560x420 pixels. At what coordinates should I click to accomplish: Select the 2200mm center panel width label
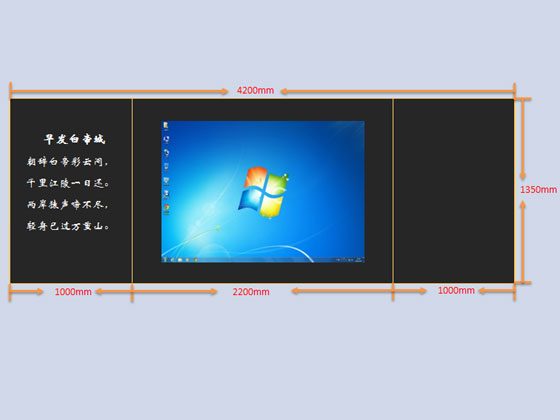click(251, 292)
